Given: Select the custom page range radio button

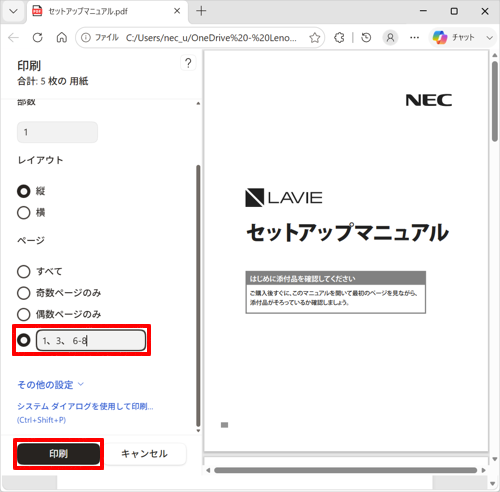Looking at the screenshot, I should pos(23,340).
